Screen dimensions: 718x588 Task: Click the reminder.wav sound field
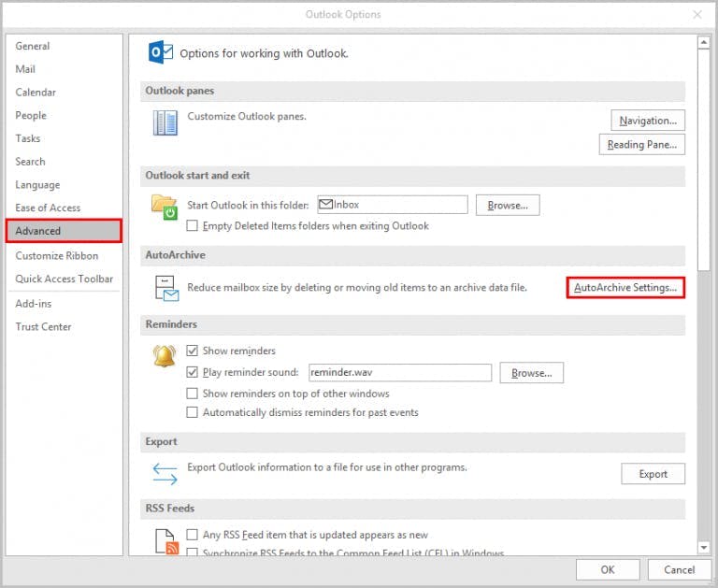(x=400, y=373)
